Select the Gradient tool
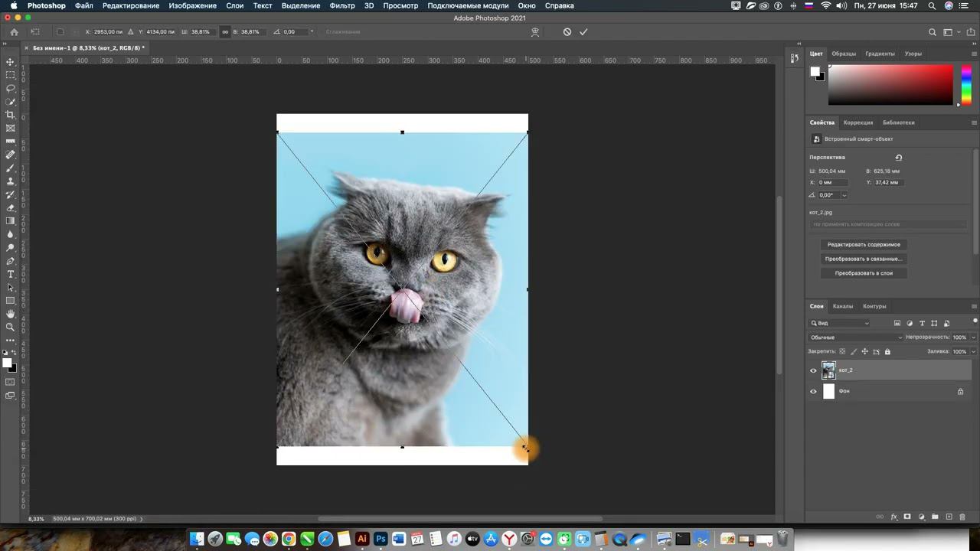 pos(10,220)
